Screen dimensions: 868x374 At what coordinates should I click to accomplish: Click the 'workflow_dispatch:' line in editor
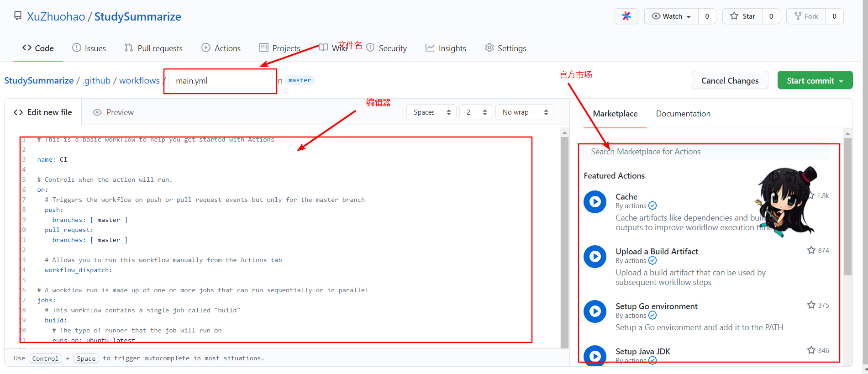point(78,270)
